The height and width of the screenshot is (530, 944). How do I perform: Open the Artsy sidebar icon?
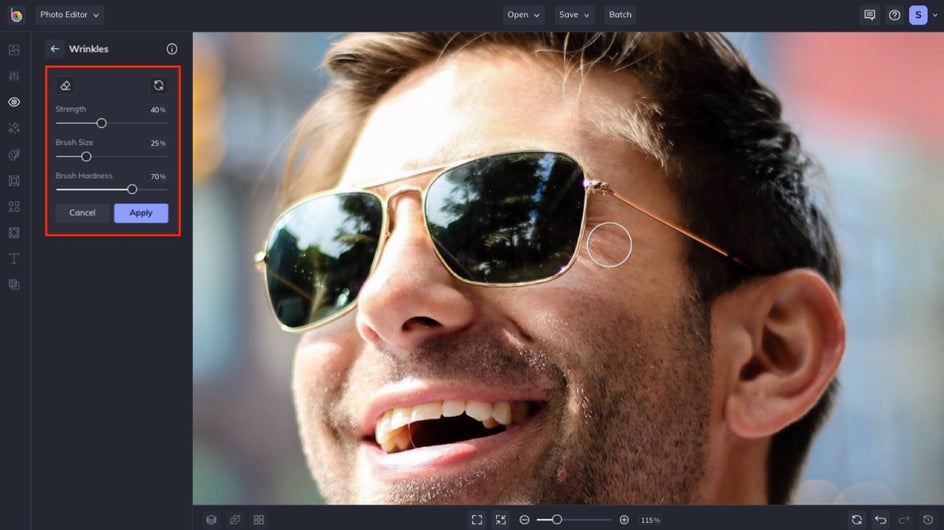tap(14, 154)
